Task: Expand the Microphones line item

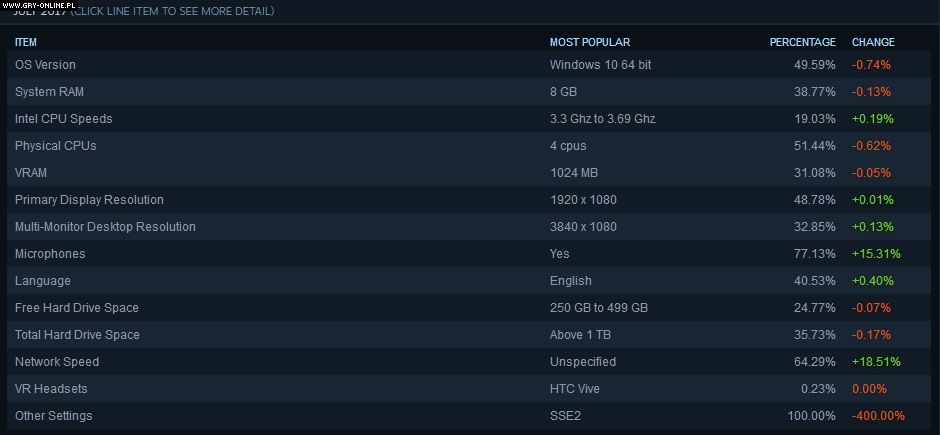Action: [x=50, y=254]
